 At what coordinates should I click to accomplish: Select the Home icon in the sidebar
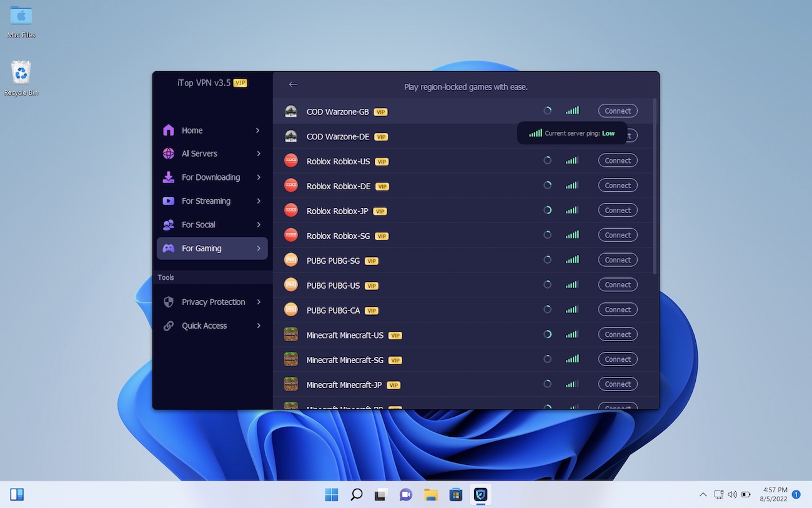click(168, 130)
